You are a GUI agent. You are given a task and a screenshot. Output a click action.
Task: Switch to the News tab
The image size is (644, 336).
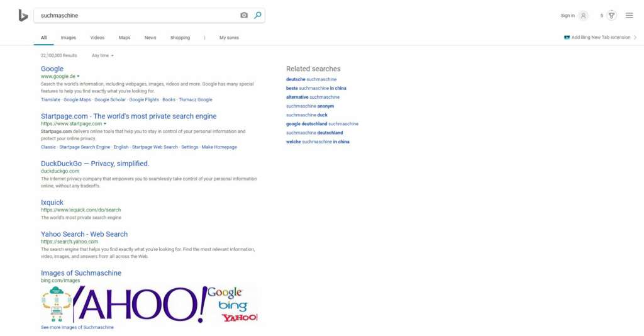coord(150,37)
